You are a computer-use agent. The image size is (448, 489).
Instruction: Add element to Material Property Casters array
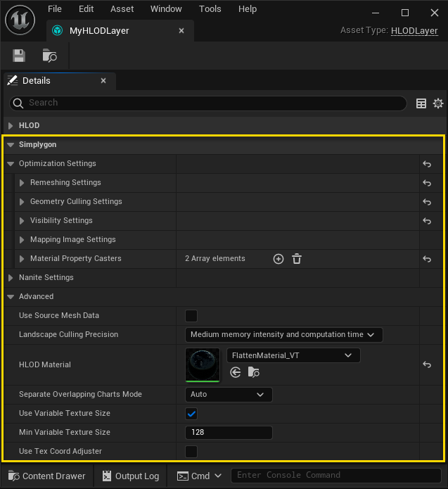[x=279, y=259]
